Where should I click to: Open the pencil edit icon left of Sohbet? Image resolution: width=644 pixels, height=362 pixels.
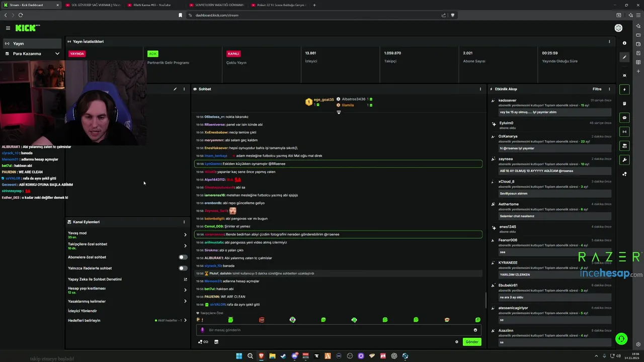point(175,89)
